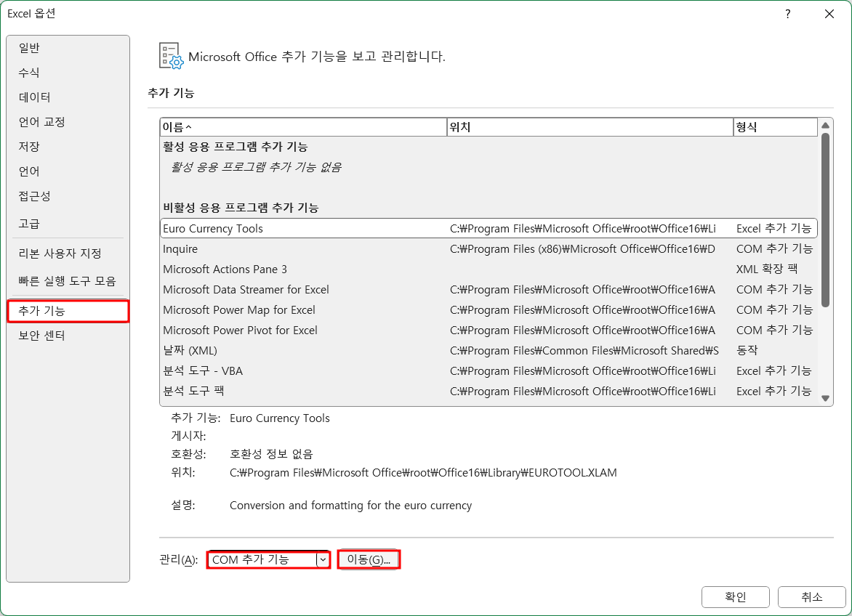Image resolution: width=852 pixels, height=616 pixels.
Task: Sort add-ins by 이름 column header
Action: click(303, 127)
